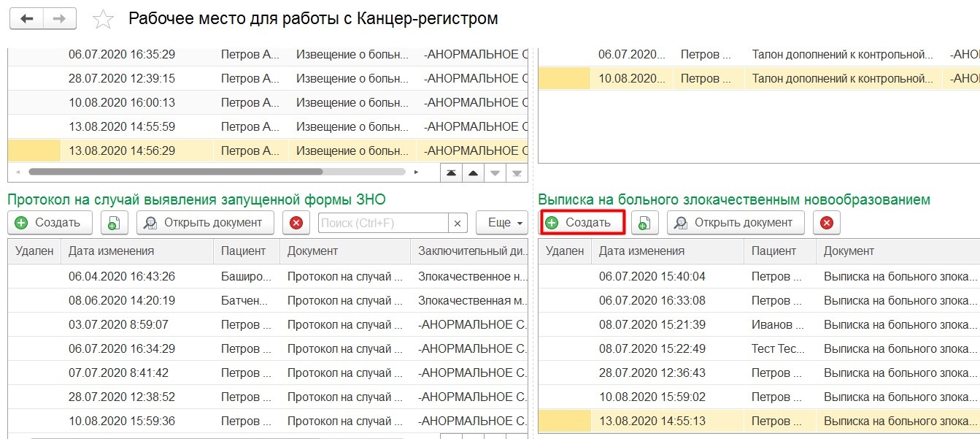Click red delete mark icon in Выписка panel

[826, 223]
